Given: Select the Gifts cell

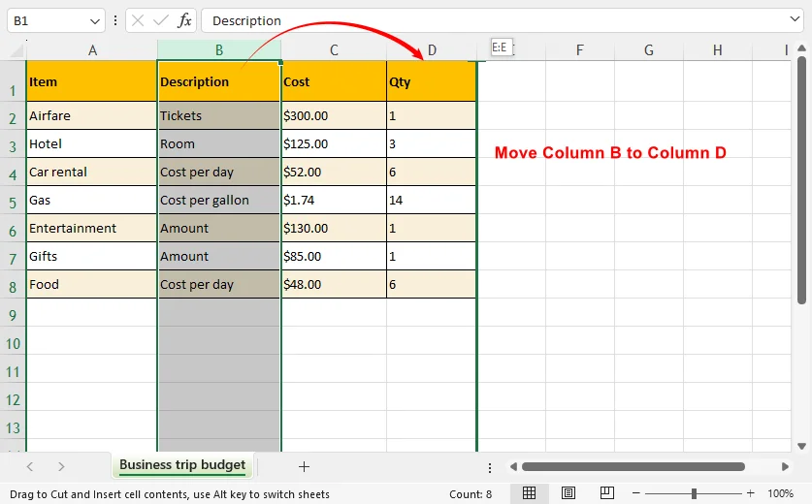Looking at the screenshot, I should pyautogui.click(x=91, y=256).
